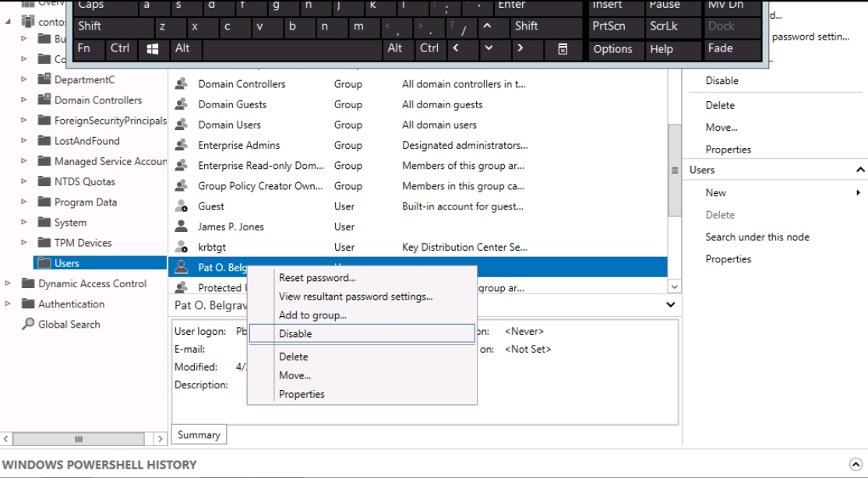Toggle the left Shift key on keyboard
The image size is (868, 478).
(x=110, y=26)
